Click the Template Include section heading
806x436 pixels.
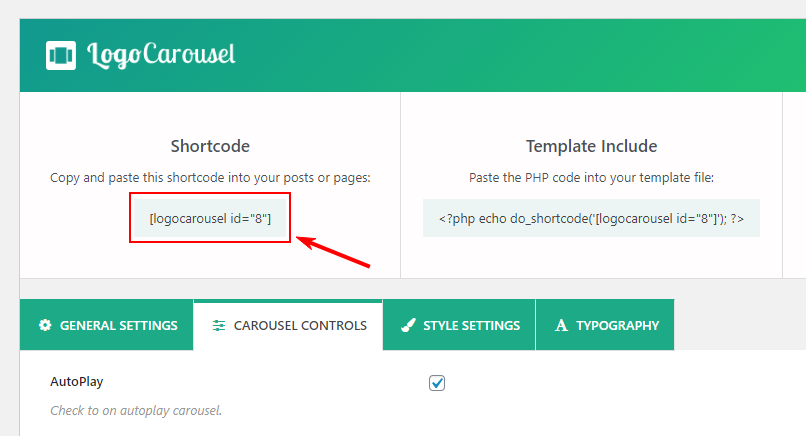[591, 147]
